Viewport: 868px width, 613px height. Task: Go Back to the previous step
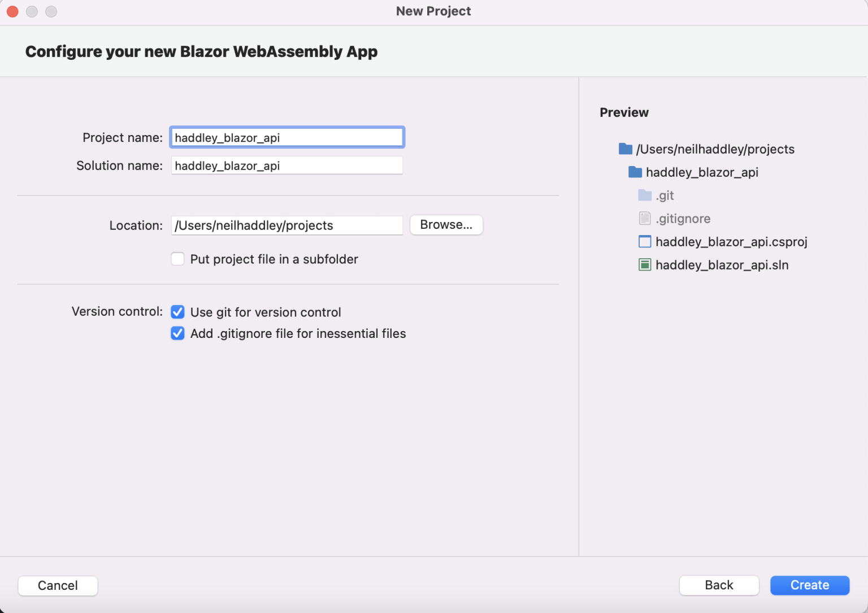coord(719,585)
